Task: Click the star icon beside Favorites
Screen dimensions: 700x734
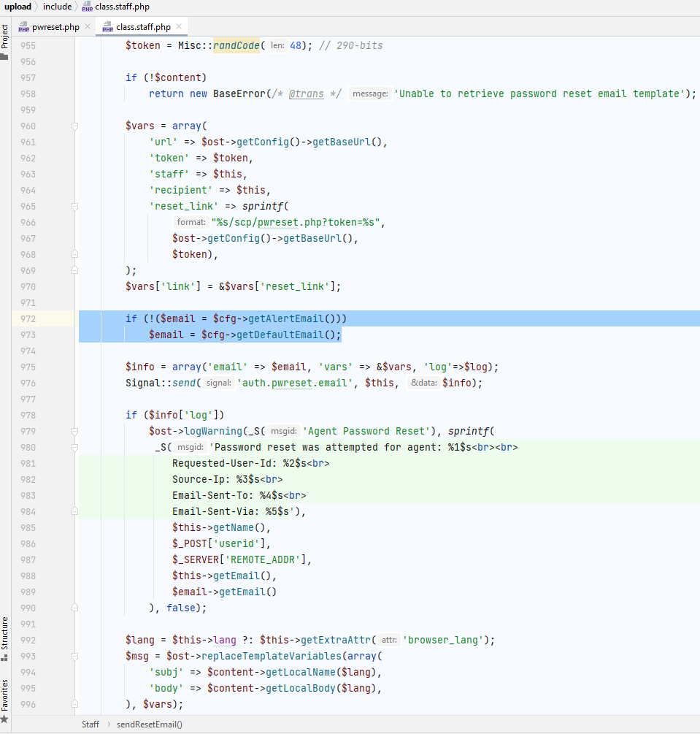Action: tap(4, 719)
